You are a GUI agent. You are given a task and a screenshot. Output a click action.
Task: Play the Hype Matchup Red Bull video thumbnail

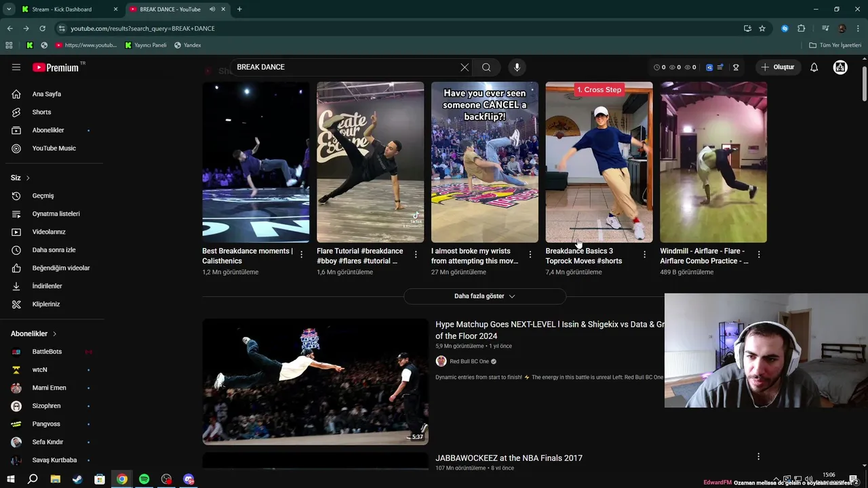coord(315,382)
